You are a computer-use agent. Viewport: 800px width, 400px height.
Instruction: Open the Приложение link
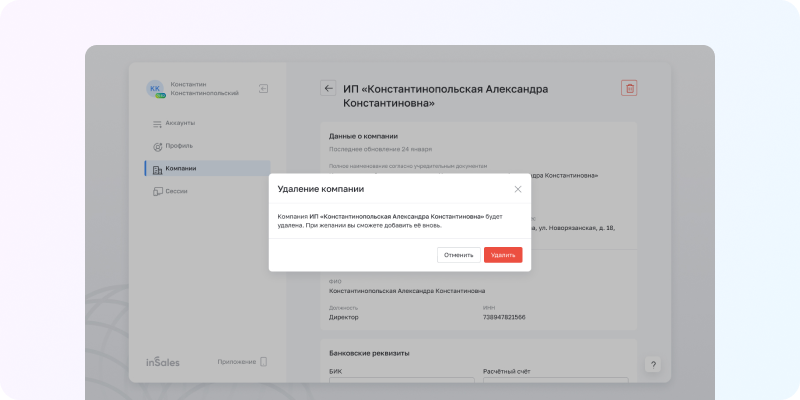tap(236, 362)
